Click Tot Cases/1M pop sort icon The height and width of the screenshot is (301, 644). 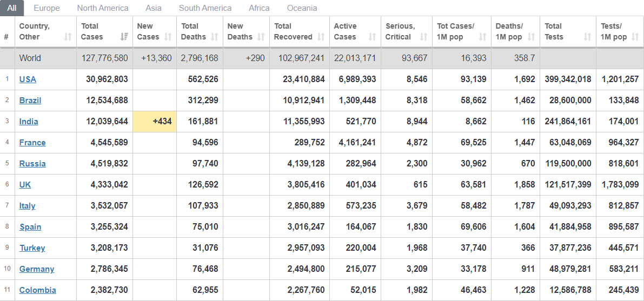pos(482,37)
